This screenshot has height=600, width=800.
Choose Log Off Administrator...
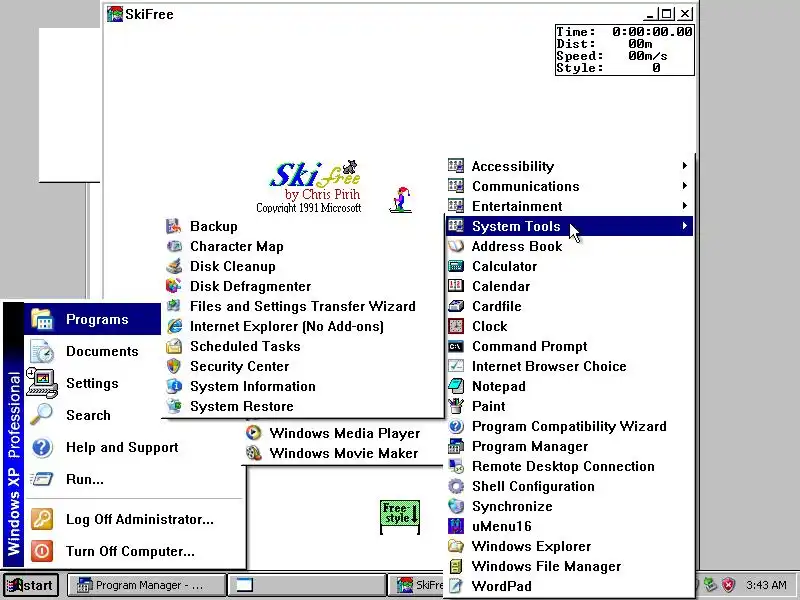coord(135,519)
